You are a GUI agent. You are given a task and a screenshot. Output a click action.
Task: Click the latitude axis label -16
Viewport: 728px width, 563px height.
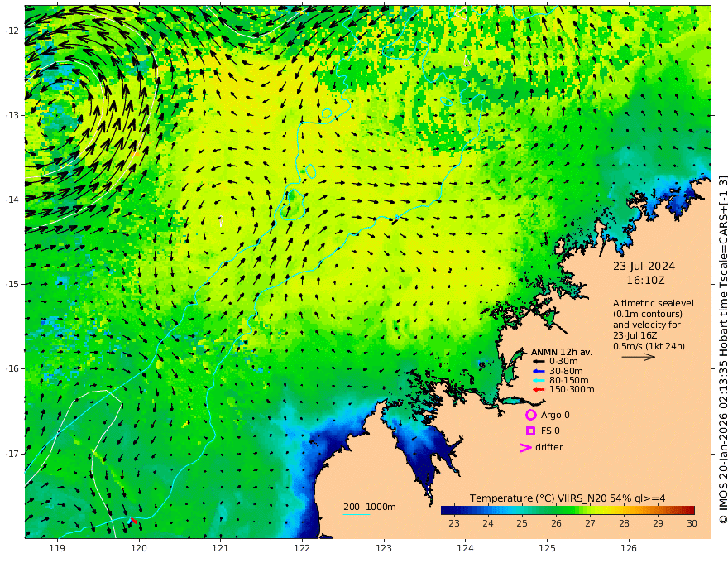12,368
